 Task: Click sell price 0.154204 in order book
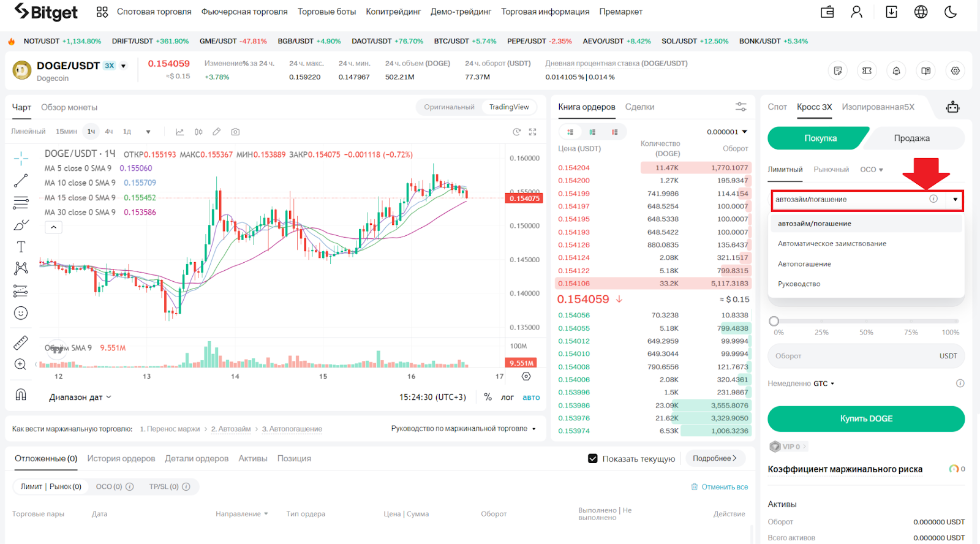click(574, 168)
